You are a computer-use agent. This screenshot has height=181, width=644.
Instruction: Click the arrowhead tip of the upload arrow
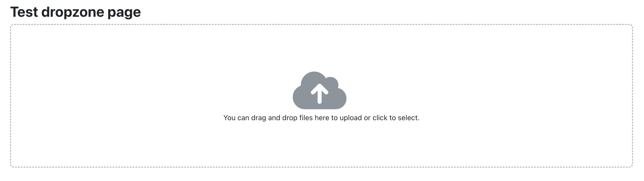(320, 86)
